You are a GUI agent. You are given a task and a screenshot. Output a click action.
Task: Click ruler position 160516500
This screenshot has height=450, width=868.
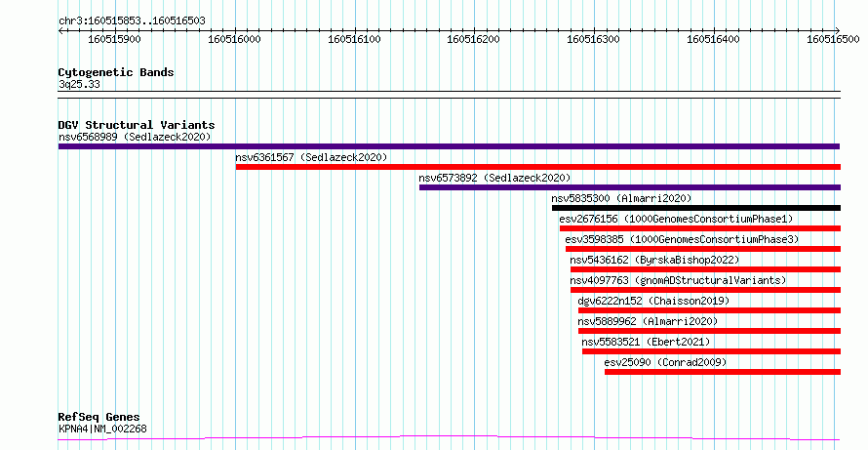833,39
